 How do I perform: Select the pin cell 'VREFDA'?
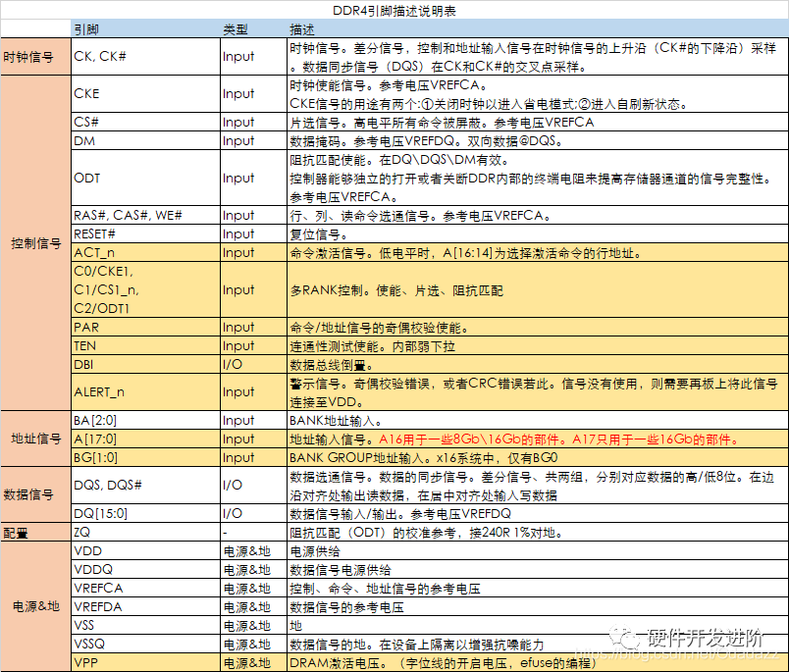pos(146,606)
